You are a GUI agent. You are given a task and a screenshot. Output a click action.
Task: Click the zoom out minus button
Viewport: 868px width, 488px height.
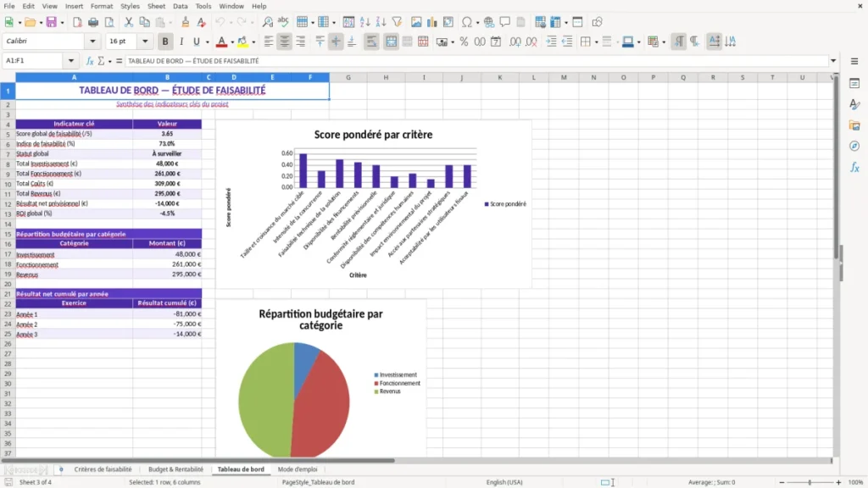pyautogui.click(x=782, y=482)
